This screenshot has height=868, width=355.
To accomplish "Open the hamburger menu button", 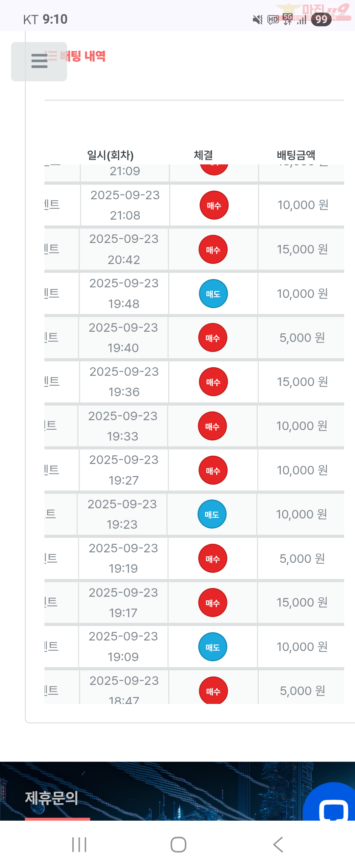I will [39, 61].
